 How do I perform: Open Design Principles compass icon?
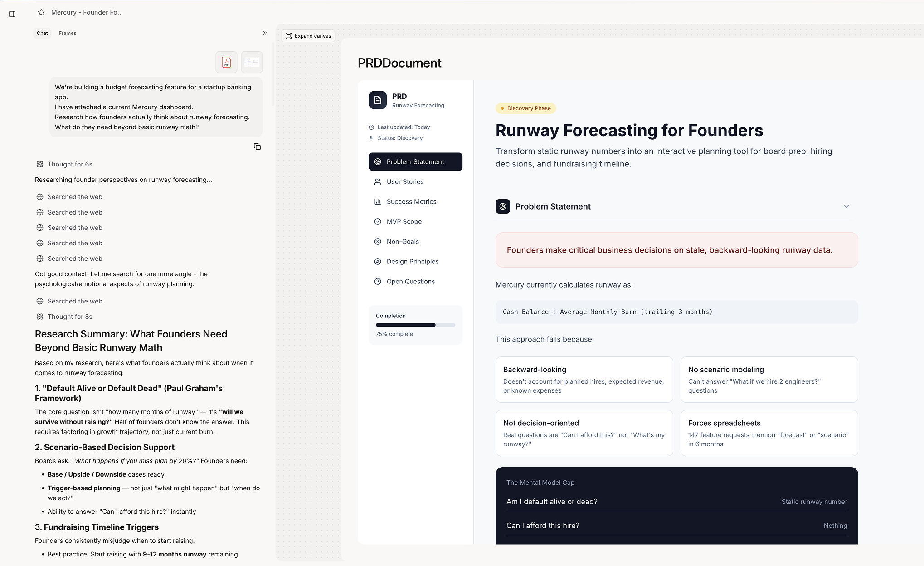378,261
